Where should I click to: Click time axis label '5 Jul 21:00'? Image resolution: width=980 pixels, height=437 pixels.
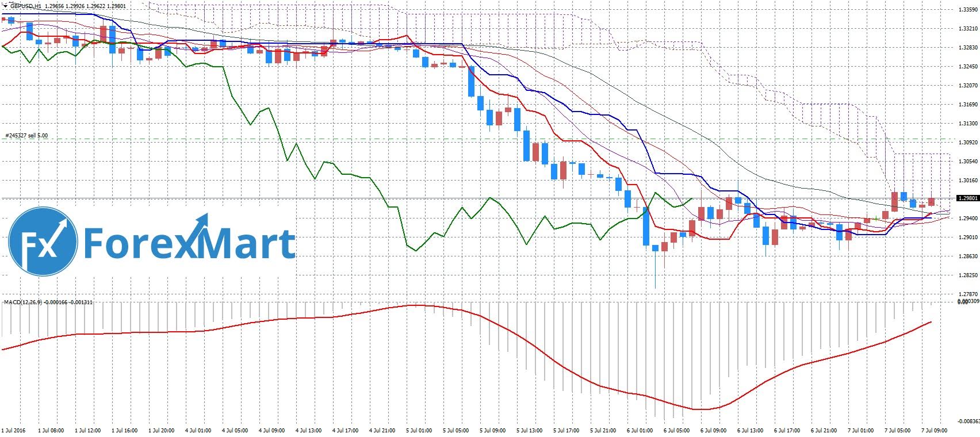[x=603, y=430]
